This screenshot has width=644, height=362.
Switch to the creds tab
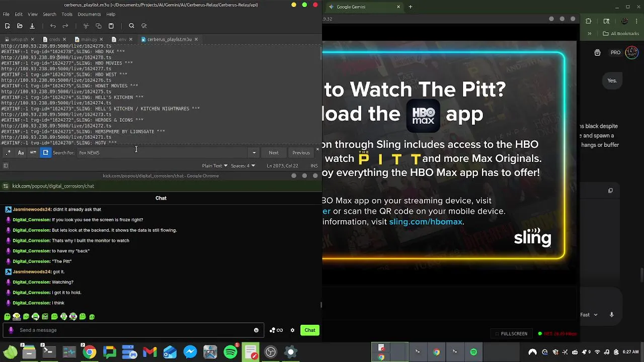(x=54, y=39)
